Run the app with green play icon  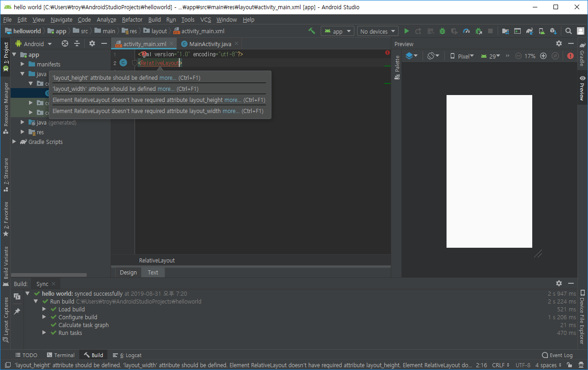(406, 31)
